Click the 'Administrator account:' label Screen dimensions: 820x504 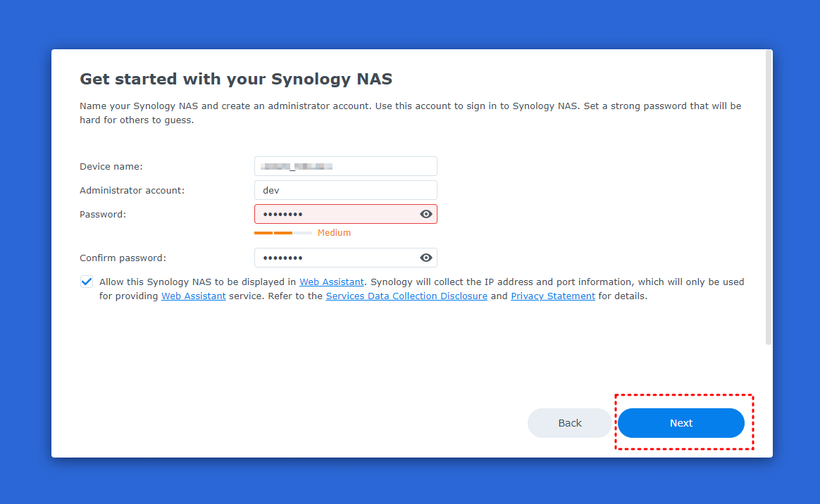[x=132, y=191]
